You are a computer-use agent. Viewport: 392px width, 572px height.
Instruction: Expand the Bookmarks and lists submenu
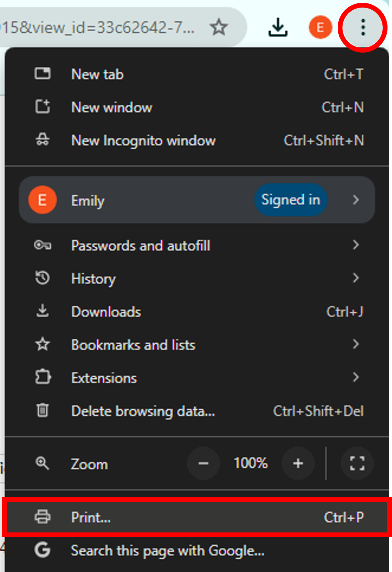[x=356, y=344]
